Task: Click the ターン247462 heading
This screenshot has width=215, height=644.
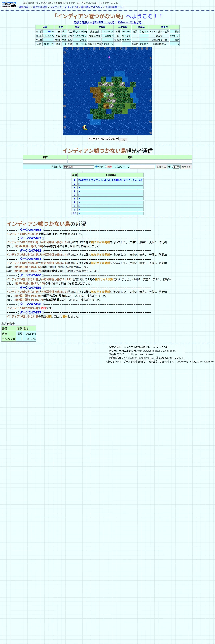Action: pyautogui.click(x=30, y=250)
